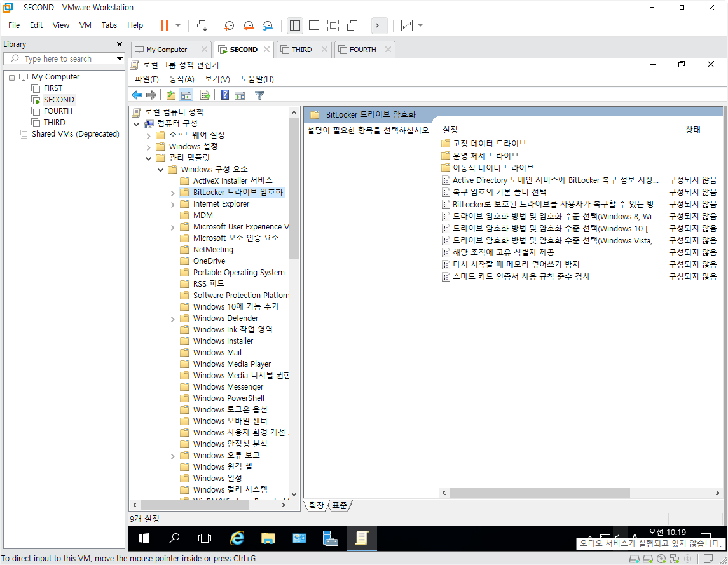Select 해당 조직에 고유 식별자 제공 setting
Viewport: 728px width, 565px height.
tap(503, 252)
